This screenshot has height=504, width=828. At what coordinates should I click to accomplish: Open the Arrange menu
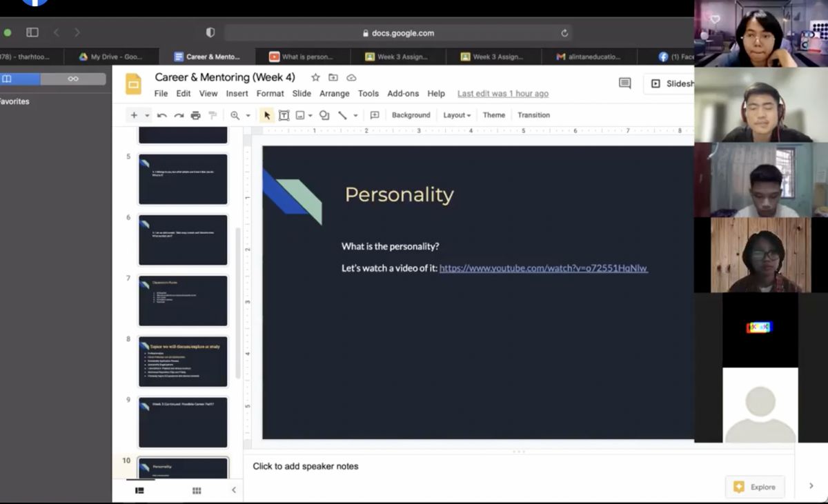coord(334,94)
